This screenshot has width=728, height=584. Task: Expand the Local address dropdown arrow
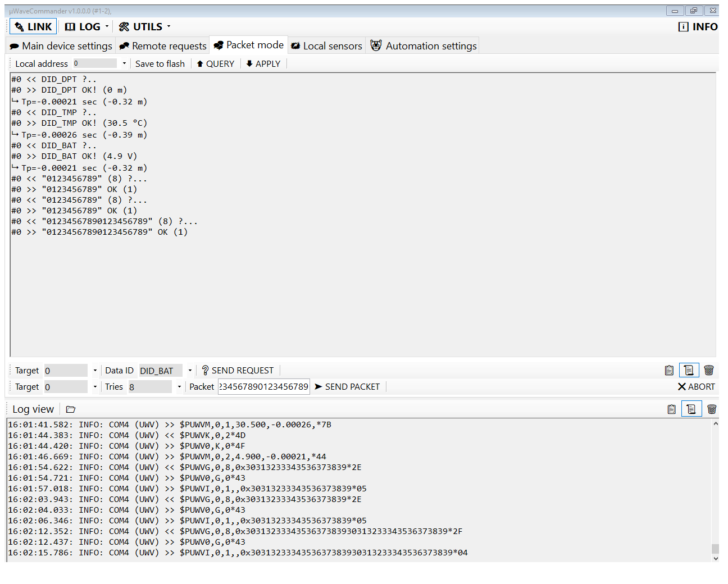124,63
